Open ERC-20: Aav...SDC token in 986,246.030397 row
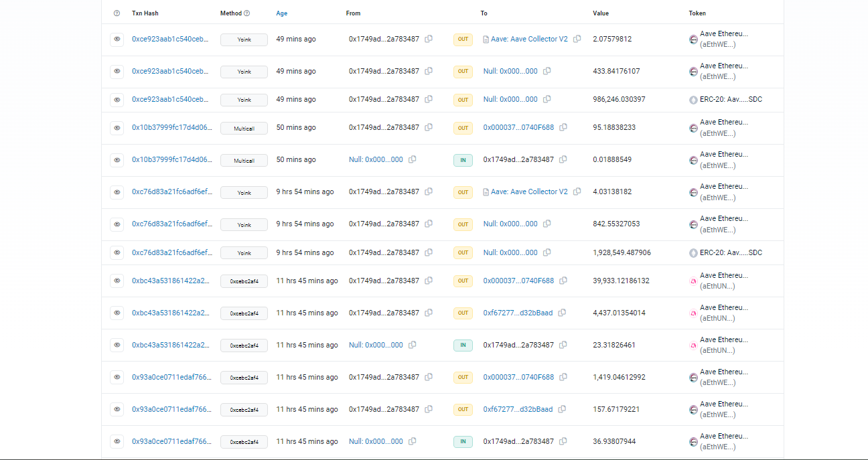The width and height of the screenshot is (868, 460). coord(731,99)
